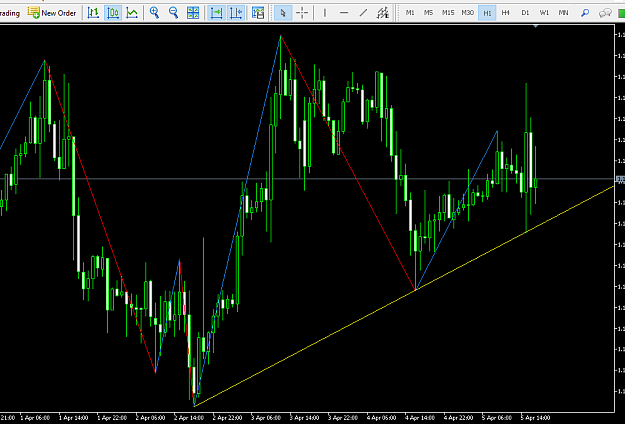Click the '4 Apr 14:00' time label
Viewport: 625px width, 424px height.
[420, 418]
